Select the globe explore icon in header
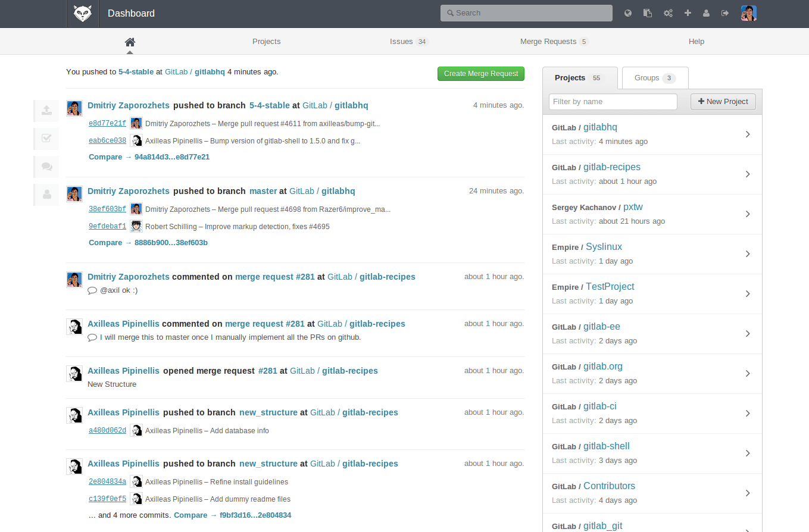This screenshot has height=532, width=809. coord(628,12)
